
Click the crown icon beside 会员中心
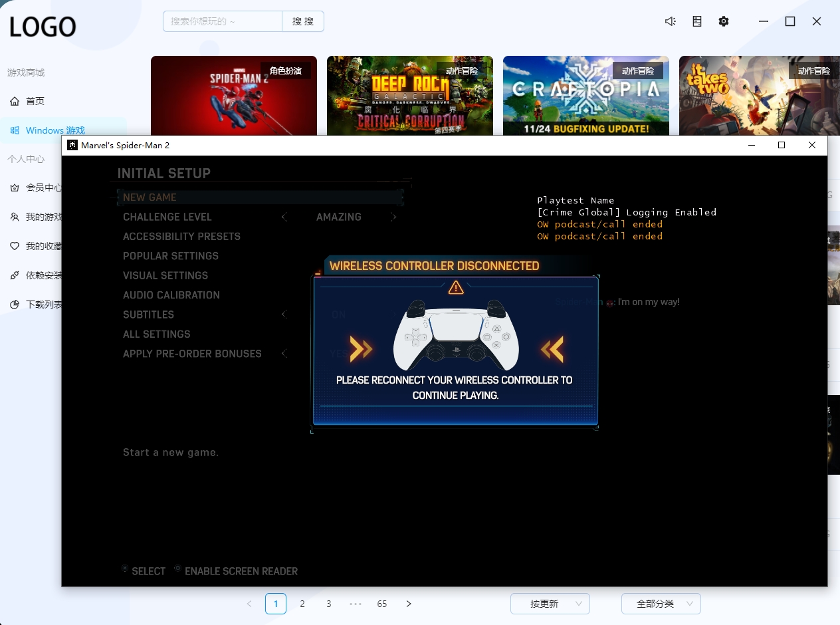point(15,187)
